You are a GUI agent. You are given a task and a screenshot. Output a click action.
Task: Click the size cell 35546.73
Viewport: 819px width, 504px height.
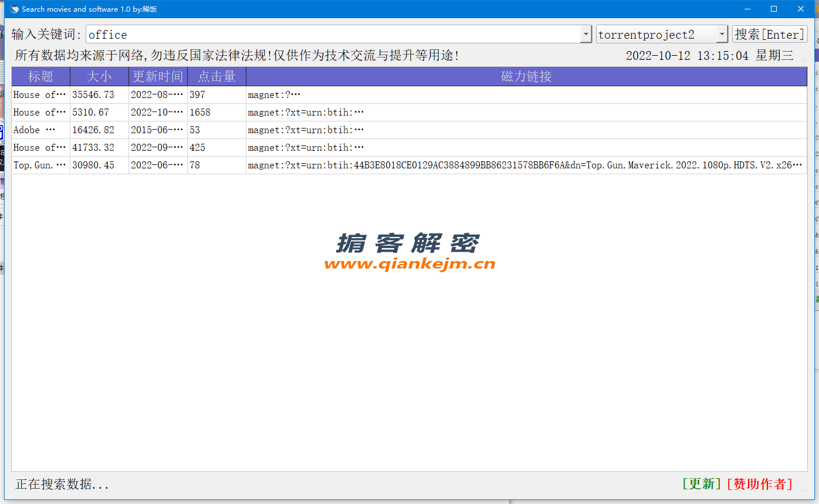pyautogui.click(x=100, y=95)
